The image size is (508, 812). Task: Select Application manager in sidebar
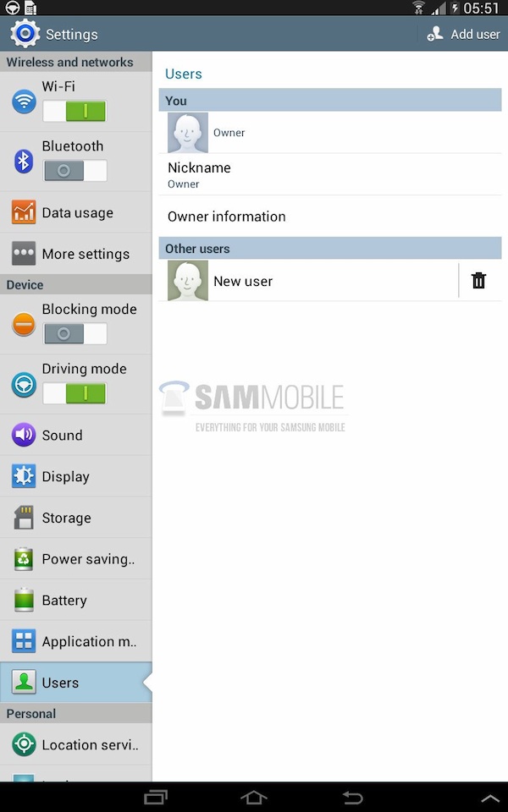coord(76,641)
